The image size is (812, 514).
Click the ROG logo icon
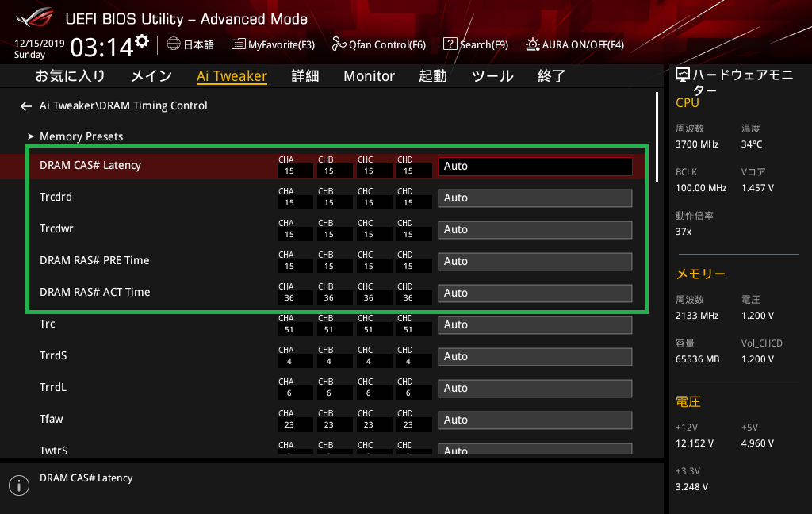click(35, 17)
